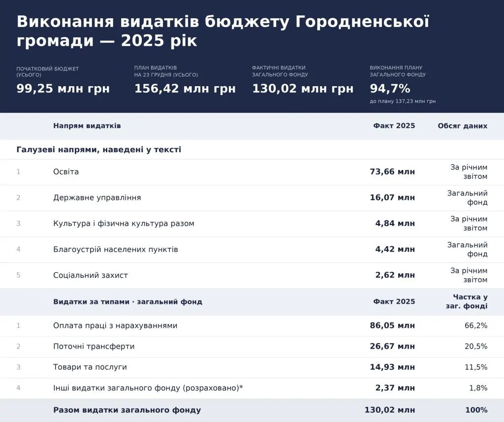Screen dimensions: 504x422
Task: Click the amount '2,37 млн'
Action: coord(395,388)
